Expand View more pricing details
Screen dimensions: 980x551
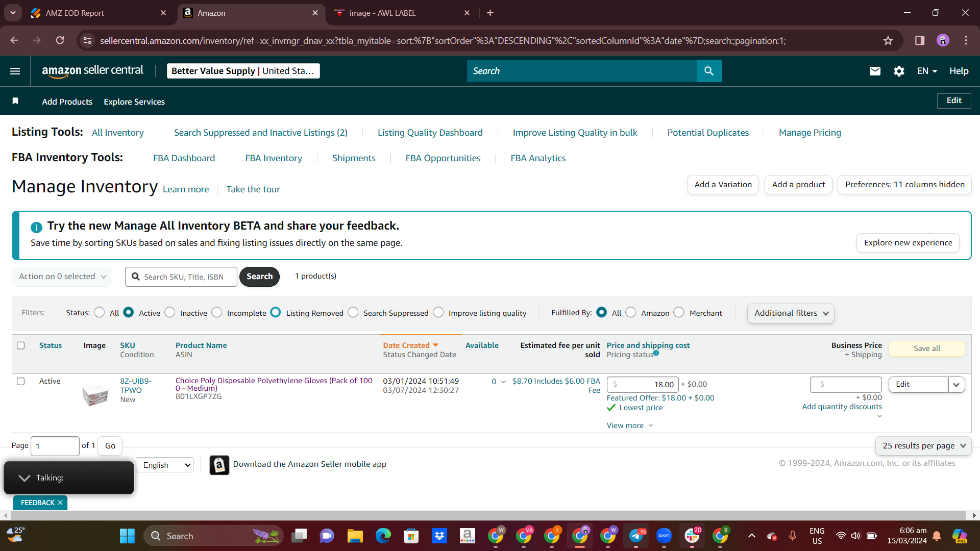(630, 425)
